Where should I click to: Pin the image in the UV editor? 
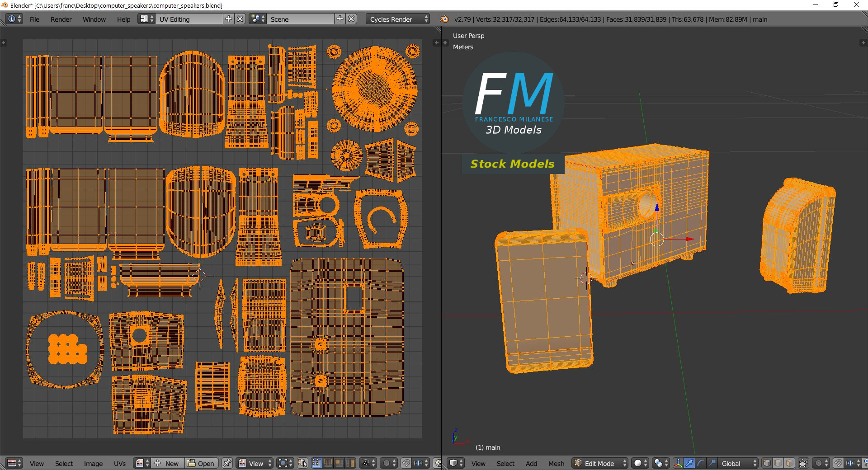[227, 463]
